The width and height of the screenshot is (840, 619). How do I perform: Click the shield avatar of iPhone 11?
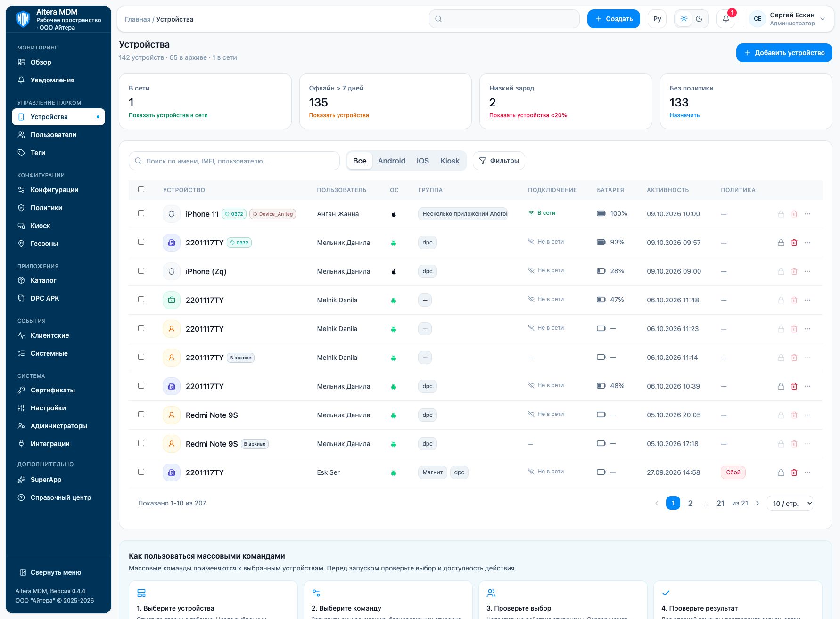(x=172, y=214)
